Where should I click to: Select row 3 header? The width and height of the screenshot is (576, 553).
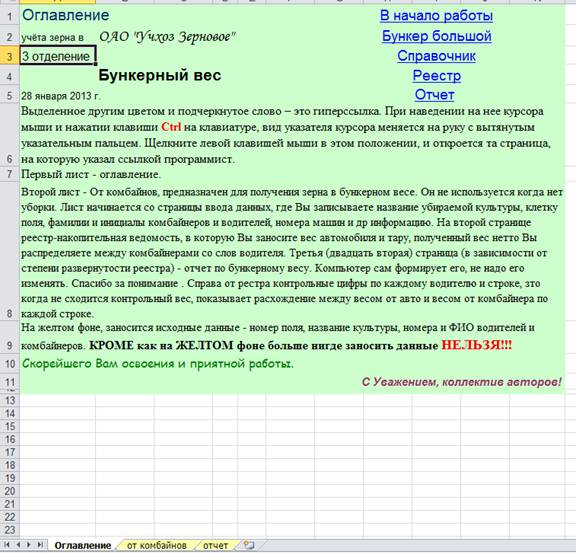pos(10,56)
